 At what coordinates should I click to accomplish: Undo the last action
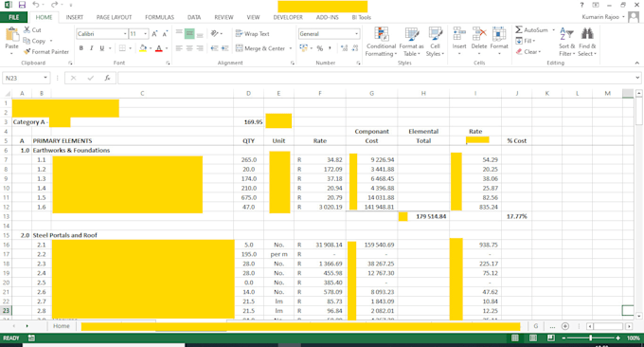click(x=36, y=5)
